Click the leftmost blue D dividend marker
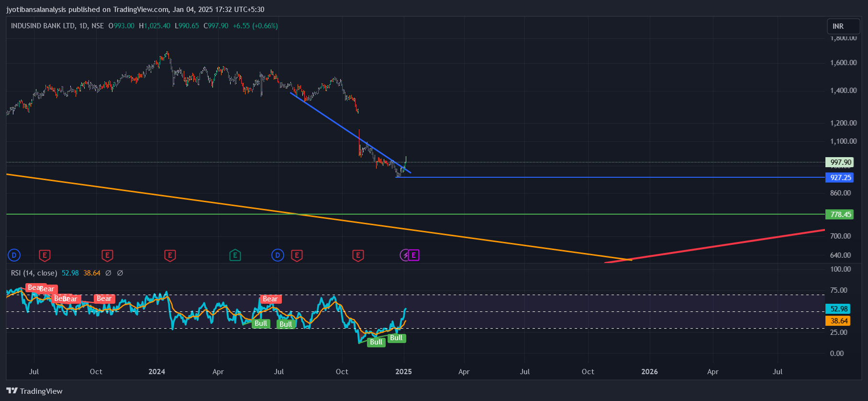The height and width of the screenshot is (401, 868). [14, 255]
